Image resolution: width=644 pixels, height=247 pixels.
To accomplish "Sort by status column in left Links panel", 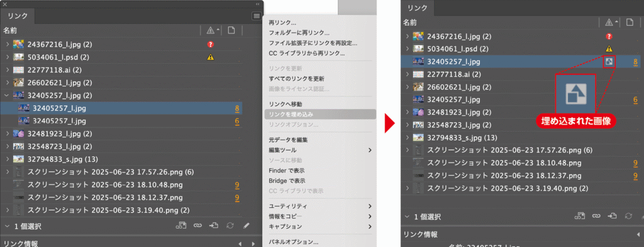I will [211, 30].
